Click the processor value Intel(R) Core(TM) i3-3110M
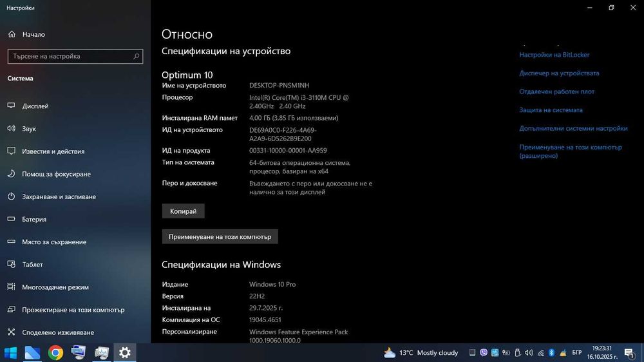The image size is (644, 362). [299, 102]
